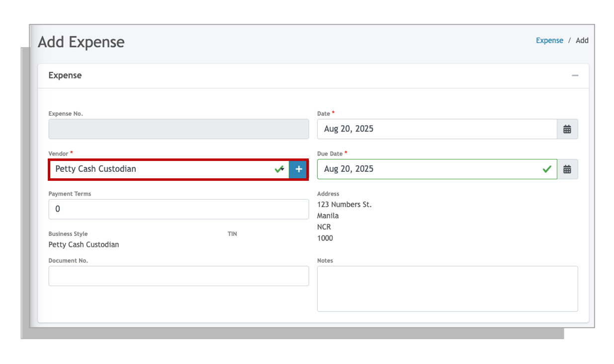Open the Due Date calendar picker icon
Screen dimensions: 614x364
click(567, 169)
